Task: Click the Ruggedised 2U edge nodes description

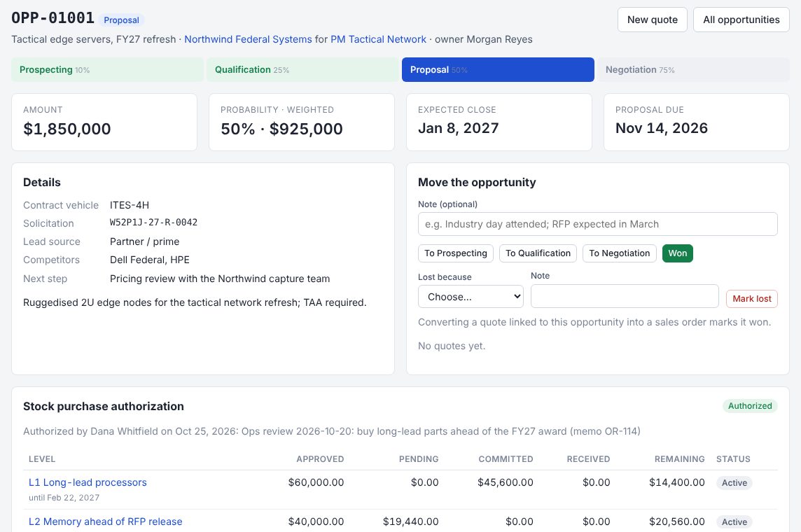Action: [195, 303]
